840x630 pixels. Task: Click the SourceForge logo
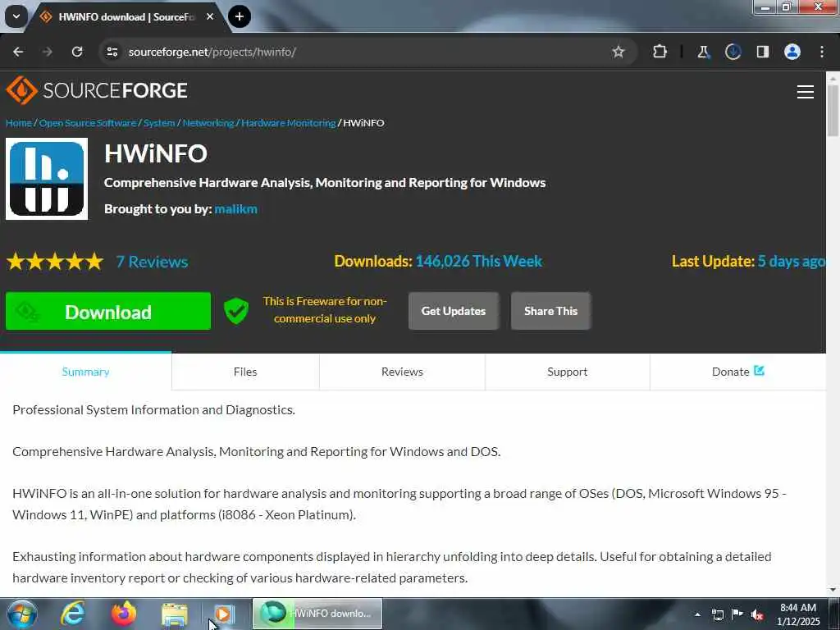97,90
